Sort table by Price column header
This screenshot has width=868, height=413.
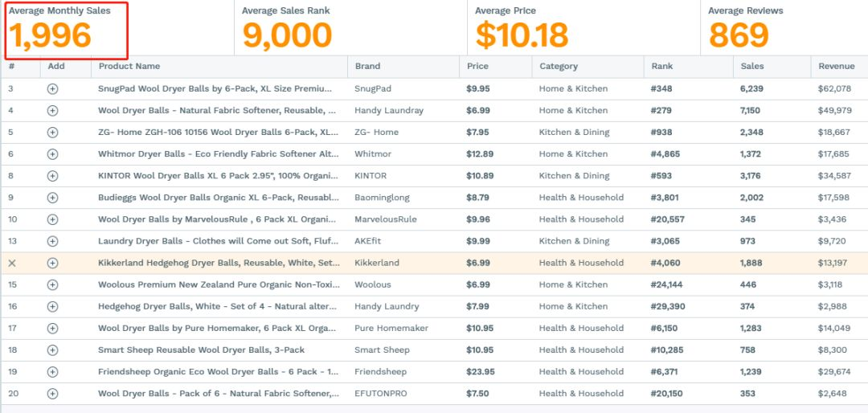coord(477,66)
